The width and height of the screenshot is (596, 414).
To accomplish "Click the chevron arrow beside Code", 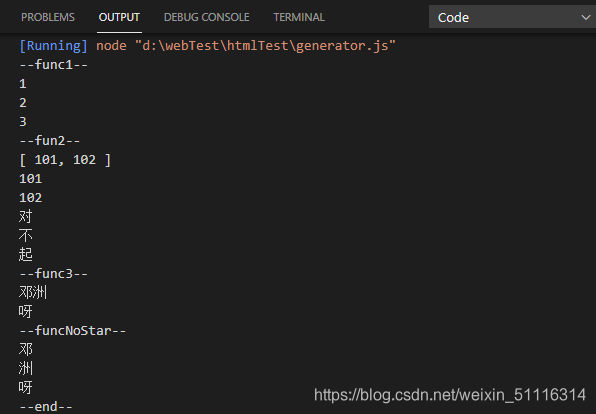I will click(586, 17).
